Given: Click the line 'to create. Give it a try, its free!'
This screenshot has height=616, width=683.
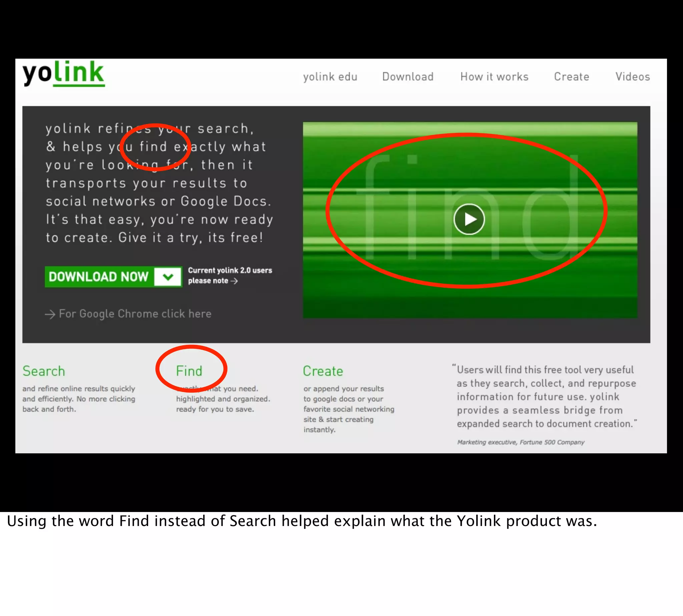Looking at the screenshot, I should [155, 238].
